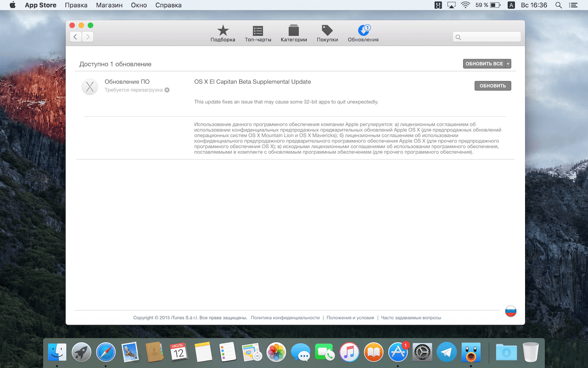Image resolution: width=588 pixels, height=368 pixels.
Task: Open Mail stamp icon in Dock
Action: [x=130, y=352]
